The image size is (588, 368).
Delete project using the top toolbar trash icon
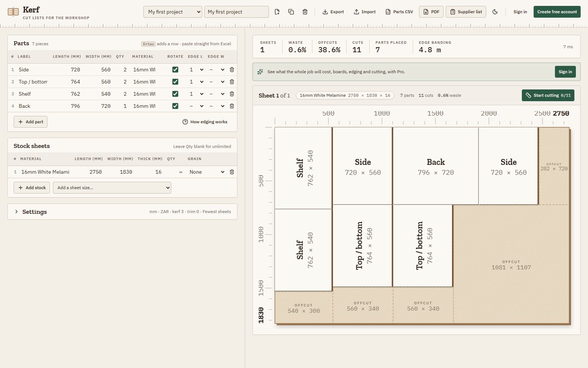coord(305,12)
